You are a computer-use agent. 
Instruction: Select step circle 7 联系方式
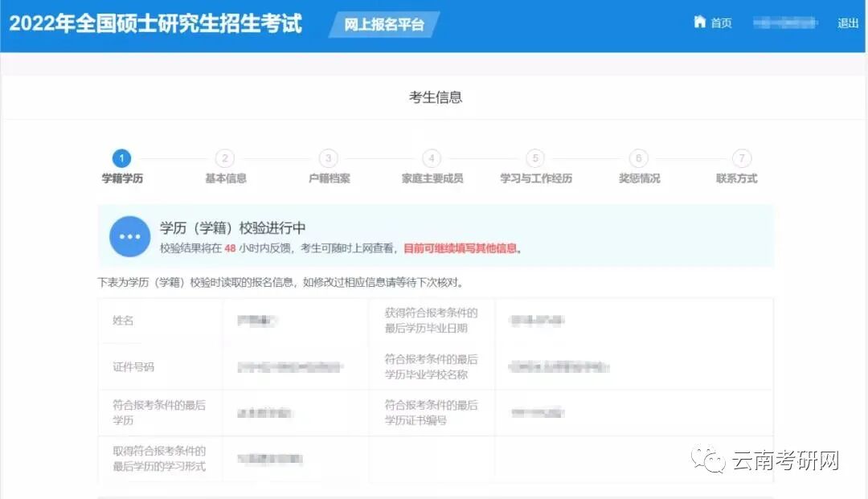point(741,158)
